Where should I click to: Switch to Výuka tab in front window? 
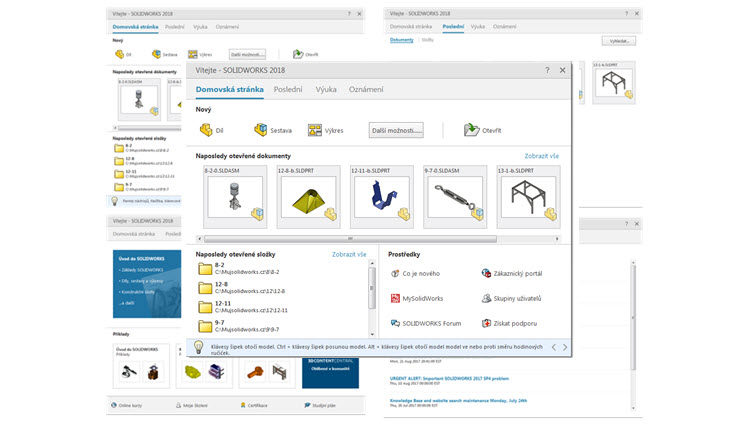326,89
